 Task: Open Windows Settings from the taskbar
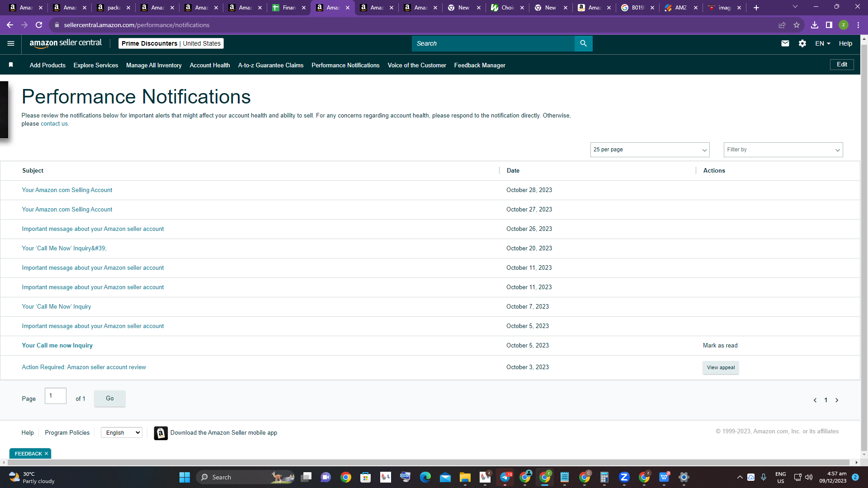[684, 477]
